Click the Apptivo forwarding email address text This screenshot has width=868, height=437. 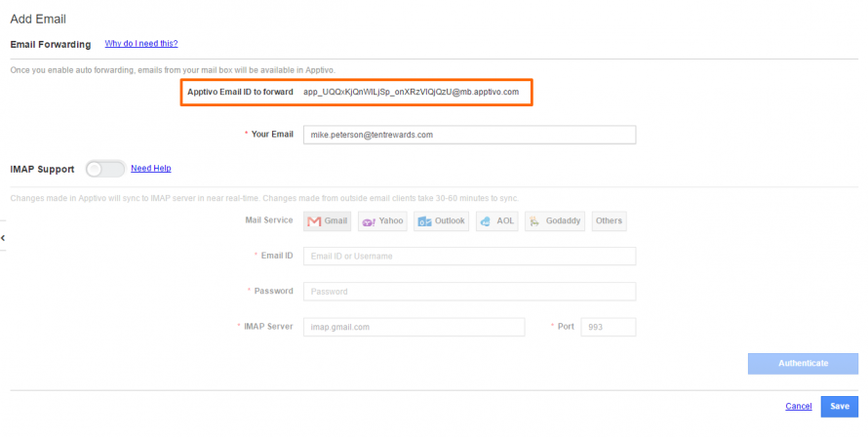coord(411,92)
